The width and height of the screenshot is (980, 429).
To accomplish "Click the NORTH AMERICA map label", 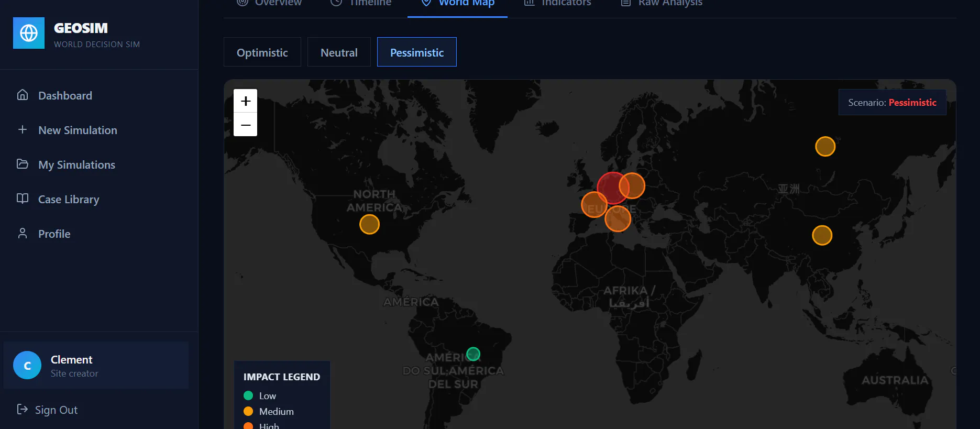I will click(x=374, y=201).
